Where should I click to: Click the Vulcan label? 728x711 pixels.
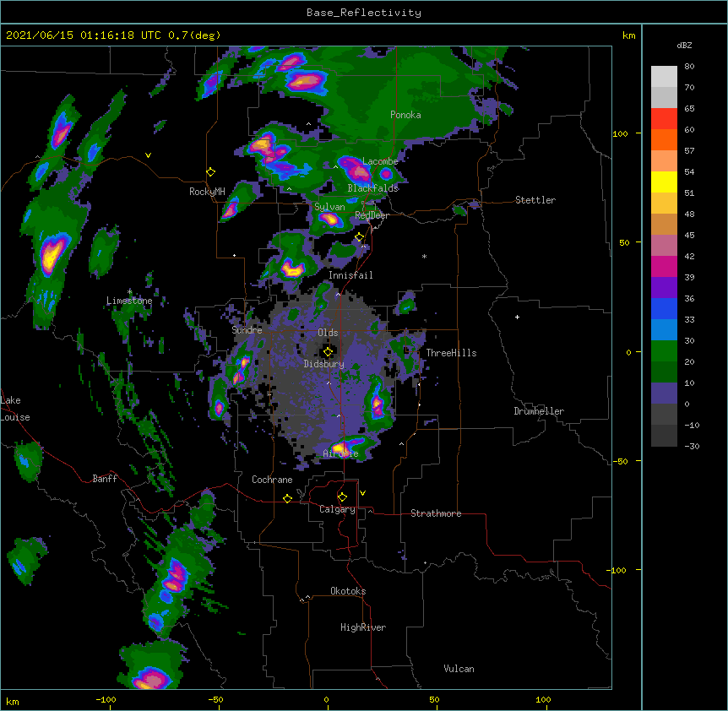click(x=459, y=669)
